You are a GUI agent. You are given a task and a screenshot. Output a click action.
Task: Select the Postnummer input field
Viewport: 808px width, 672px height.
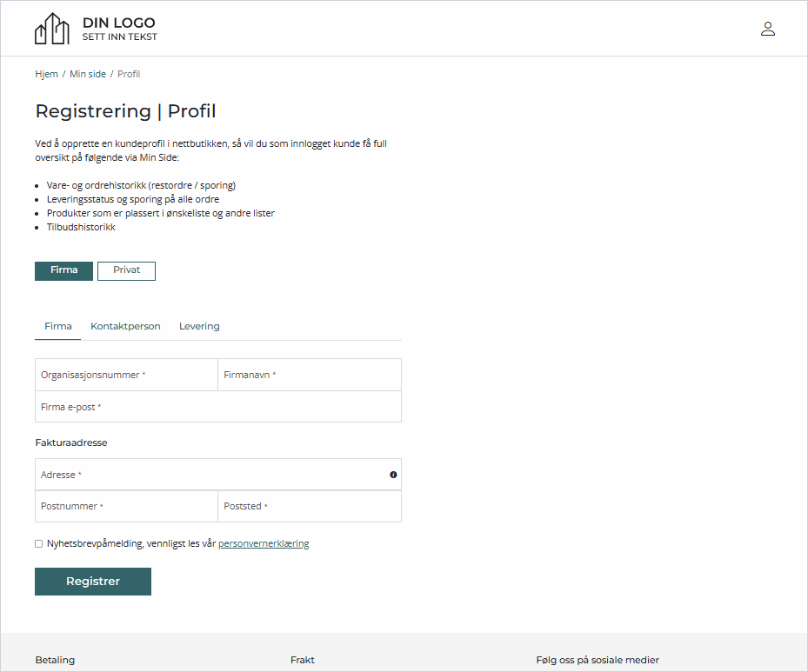click(126, 506)
